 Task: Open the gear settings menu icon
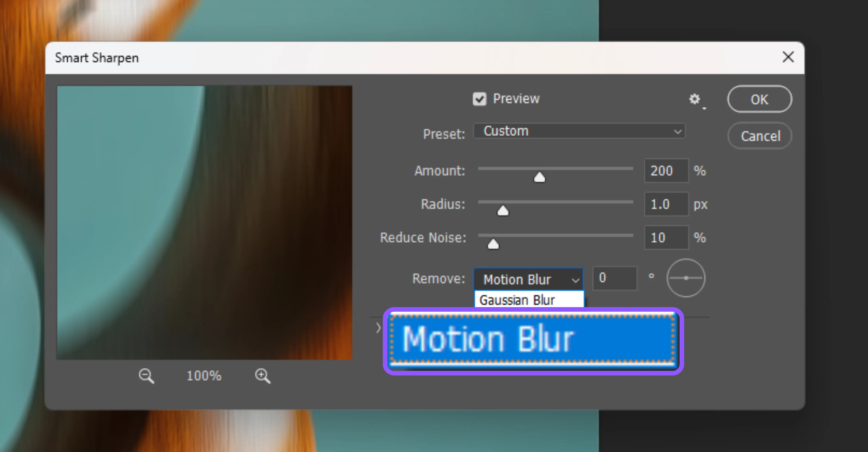tap(695, 99)
